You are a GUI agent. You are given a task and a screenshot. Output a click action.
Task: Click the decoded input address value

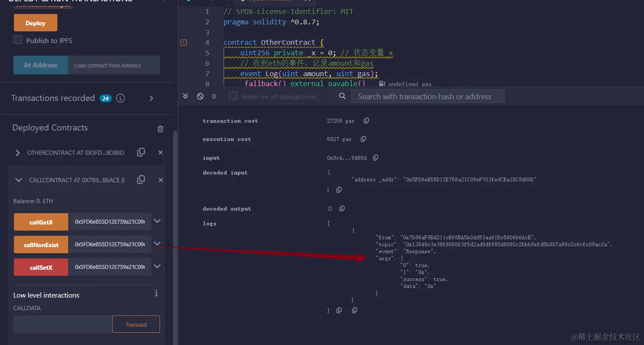[x=470, y=179]
